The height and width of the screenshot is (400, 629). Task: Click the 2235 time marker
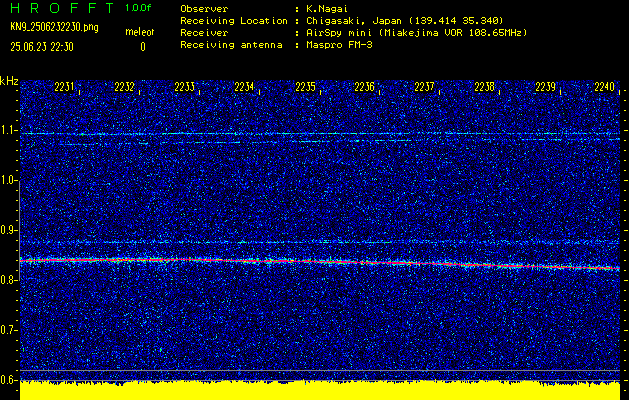coord(305,87)
